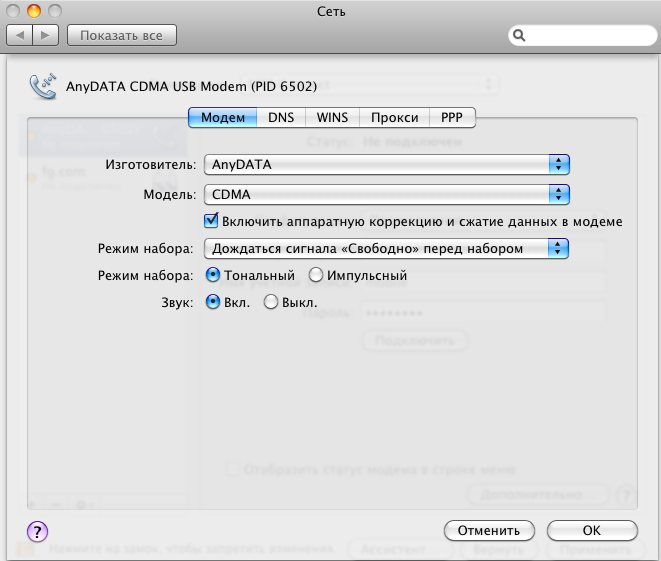Select the PPP tab
This screenshot has height=561, width=661.
coord(452,117)
